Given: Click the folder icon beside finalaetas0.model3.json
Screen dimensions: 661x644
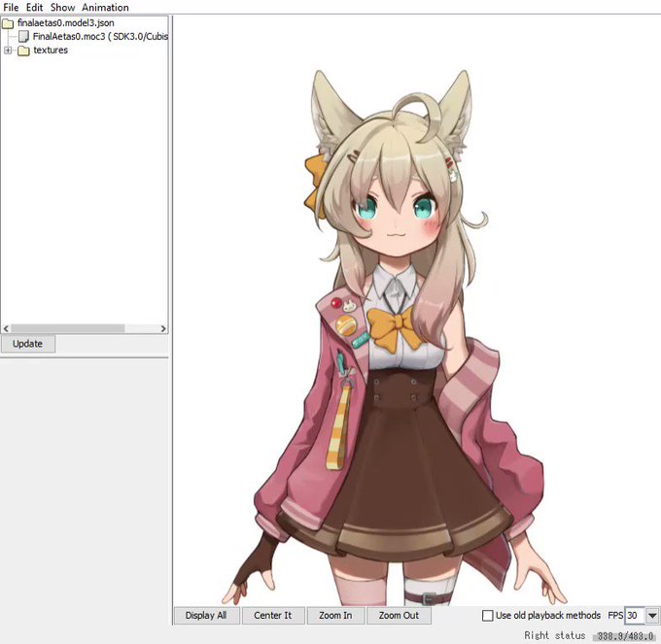Looking at the screenshot, I should [8, 23].
